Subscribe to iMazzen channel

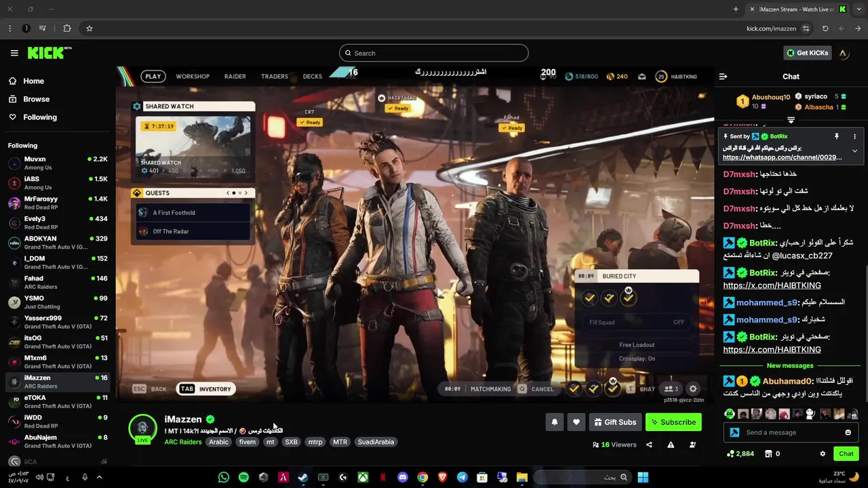click(x=673, y=422)
